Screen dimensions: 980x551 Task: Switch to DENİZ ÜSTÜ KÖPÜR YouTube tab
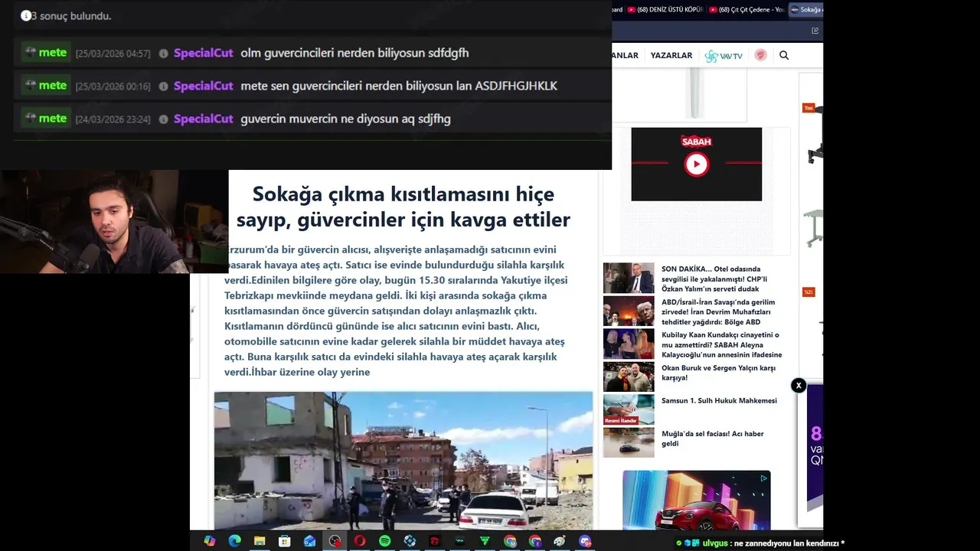click(x=665, y=10)
